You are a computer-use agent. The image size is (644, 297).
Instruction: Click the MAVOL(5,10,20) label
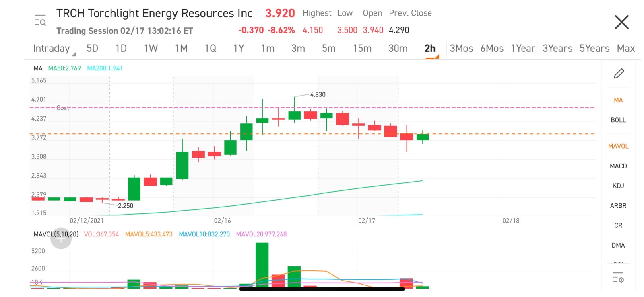[x=56, y=234]
